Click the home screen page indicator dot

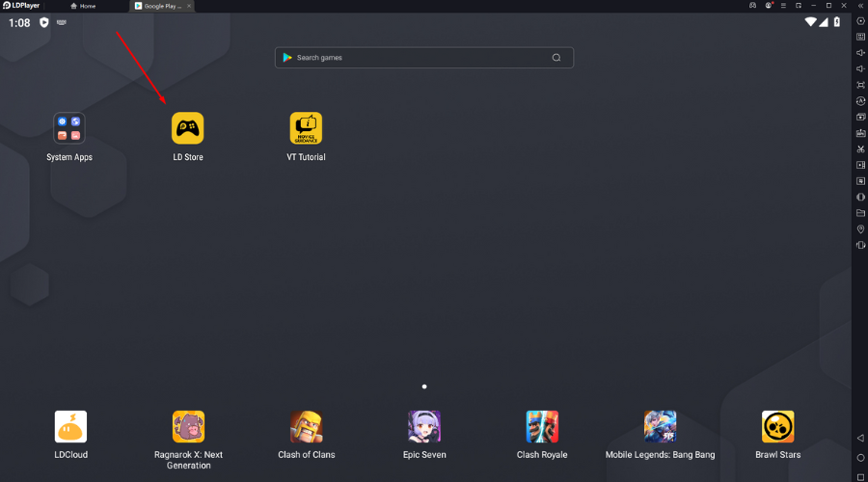pyautogui.click(x=424, y=387)
